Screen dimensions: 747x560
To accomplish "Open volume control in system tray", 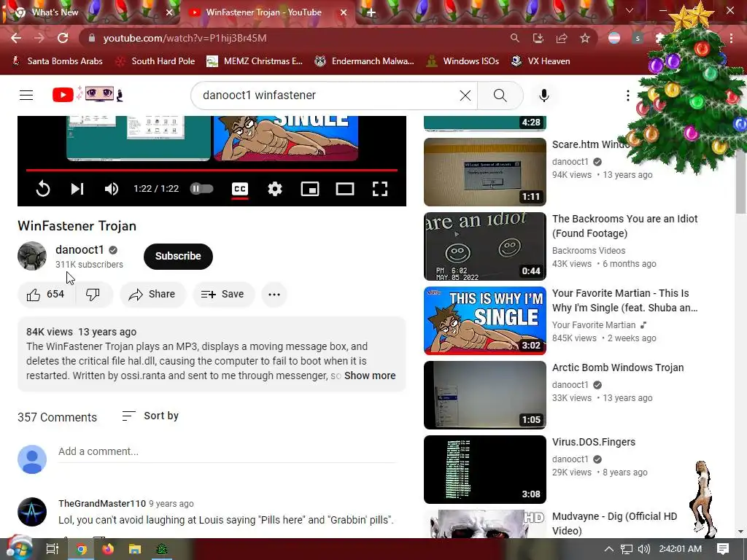I will tap(643, 549).
